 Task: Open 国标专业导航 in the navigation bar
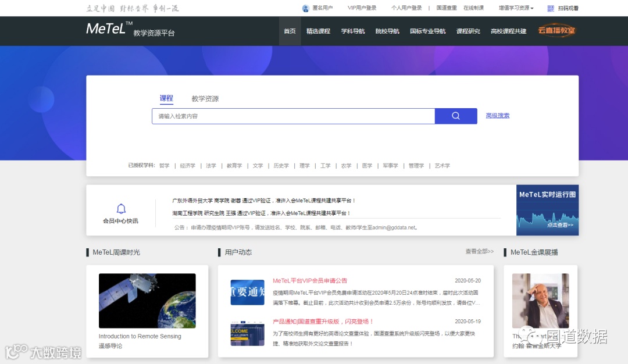(428, 31)
